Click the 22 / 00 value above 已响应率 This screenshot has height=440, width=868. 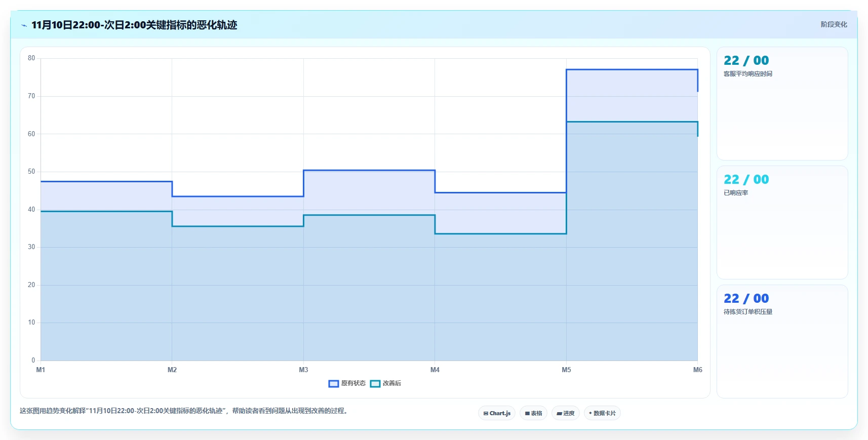(x=746, y=180)
